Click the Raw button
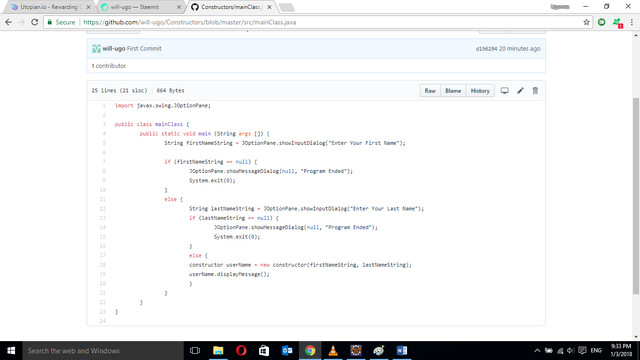 click(x=430, y=91)
